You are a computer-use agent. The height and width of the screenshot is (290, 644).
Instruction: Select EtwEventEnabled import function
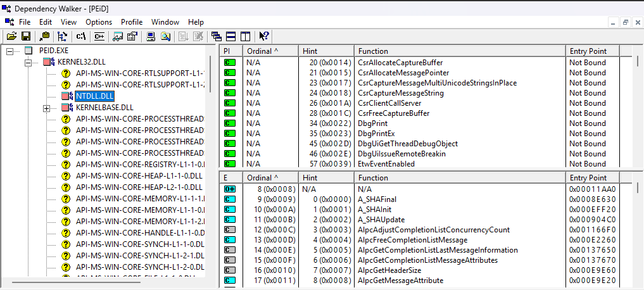(x=386, y=164)
